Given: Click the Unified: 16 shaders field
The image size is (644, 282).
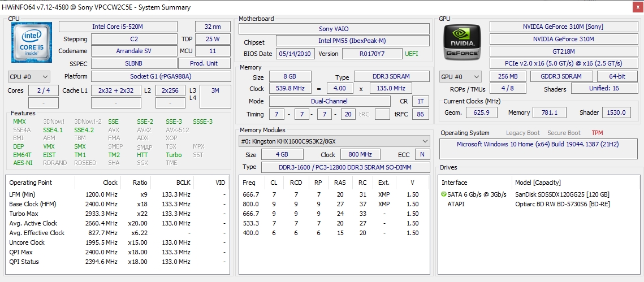Looking at the screenshot, I should click(603, 89).
